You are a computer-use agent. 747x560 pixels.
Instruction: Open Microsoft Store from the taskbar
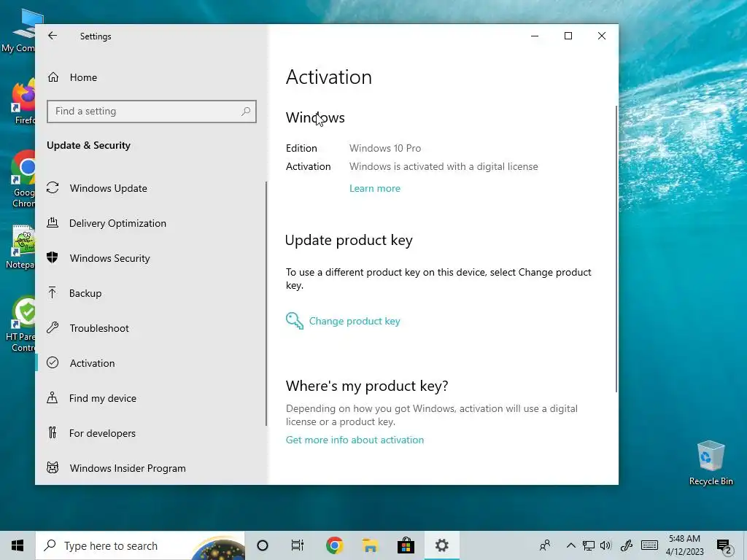point(406,545)
